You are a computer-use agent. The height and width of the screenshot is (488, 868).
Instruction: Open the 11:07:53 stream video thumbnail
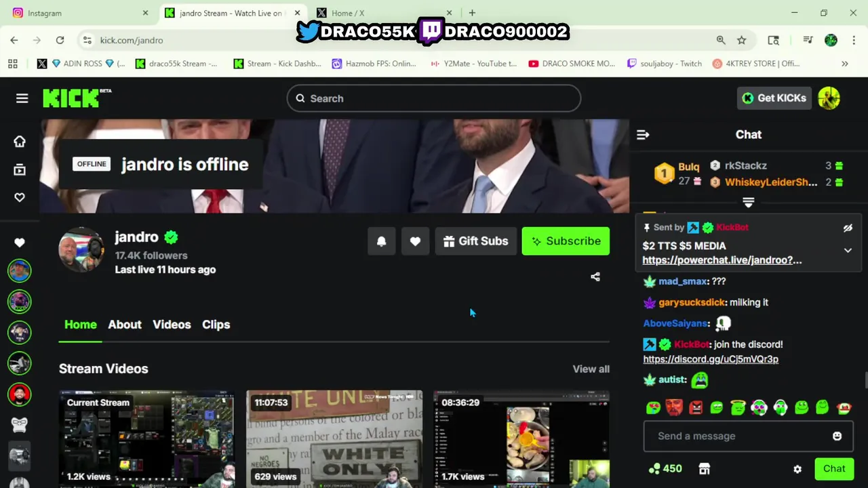334,439
